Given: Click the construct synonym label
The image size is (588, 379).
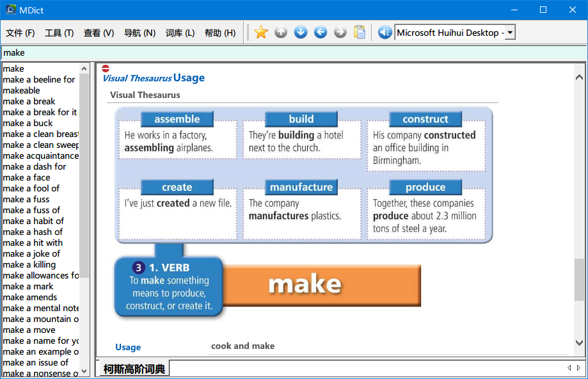Looking at the screenshot, I should (425, 119).
